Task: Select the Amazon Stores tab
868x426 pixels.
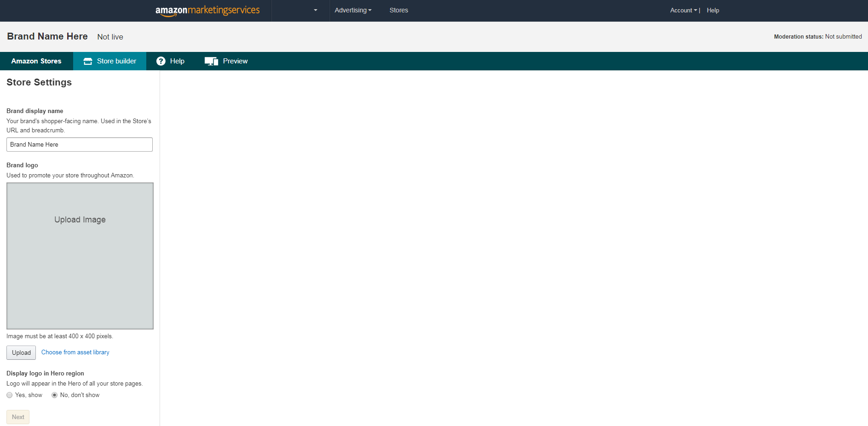Action: (36, 61)
